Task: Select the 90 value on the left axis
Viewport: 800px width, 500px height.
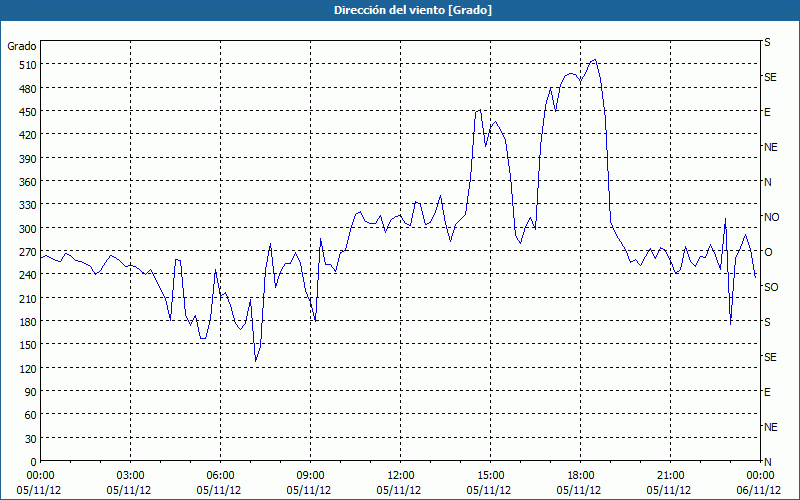Action: [x=31, y=392]
